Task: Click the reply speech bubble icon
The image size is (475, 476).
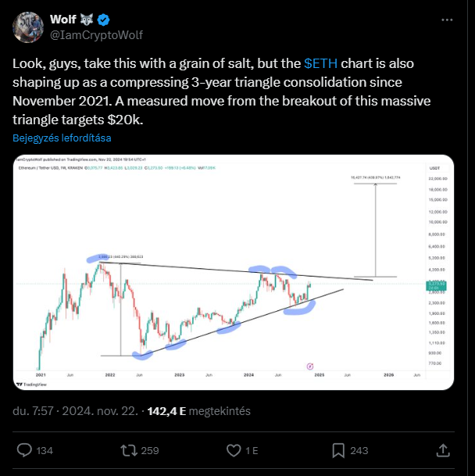Action: click(x=24, y=450)
